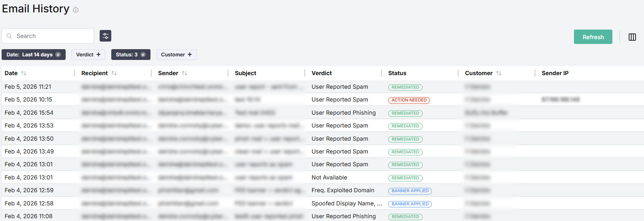The width and height of the screenshot is (644, 221).
Task: Click REMEDIATED badge on Feb 4 13:53 row
Action: coord(405,126)
